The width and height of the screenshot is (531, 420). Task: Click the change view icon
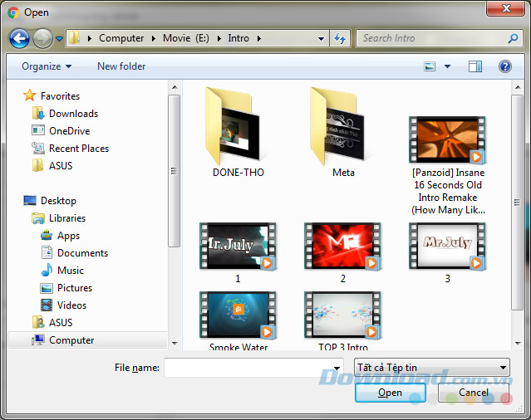[430, 66]
